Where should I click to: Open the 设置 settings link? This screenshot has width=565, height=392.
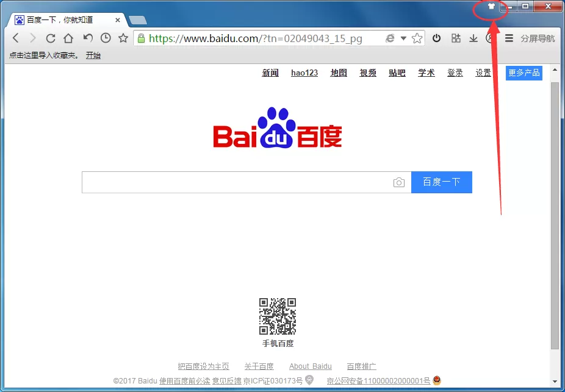(483, 73)
